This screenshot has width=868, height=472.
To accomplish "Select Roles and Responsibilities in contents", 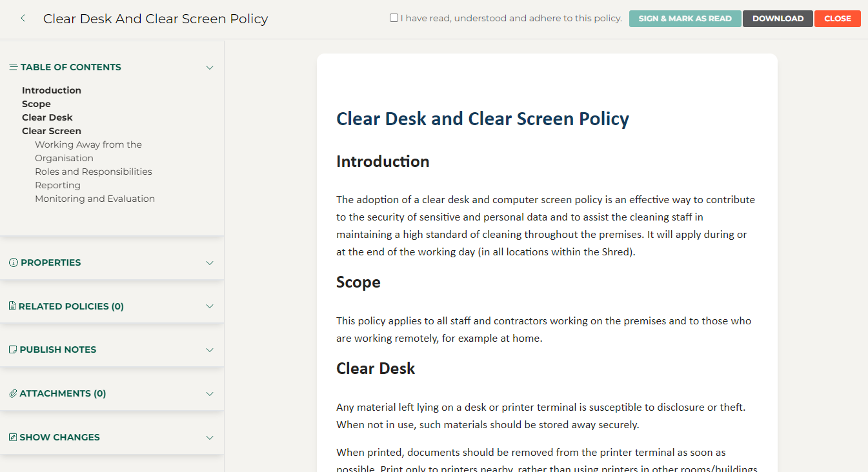I will (93, 171).
